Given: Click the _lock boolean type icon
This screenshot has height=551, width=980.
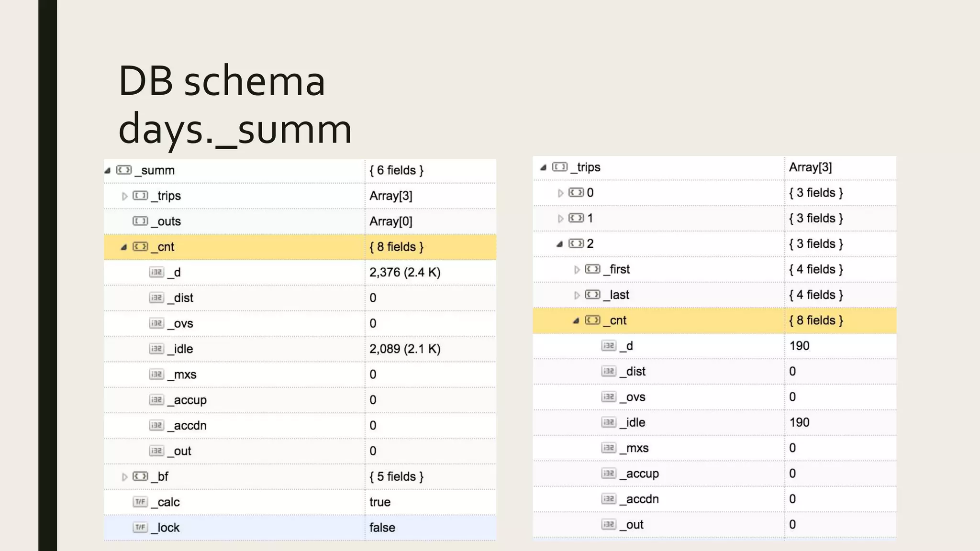Looking at the screenshot, I should pyautogui.click(x=140, y=527).
